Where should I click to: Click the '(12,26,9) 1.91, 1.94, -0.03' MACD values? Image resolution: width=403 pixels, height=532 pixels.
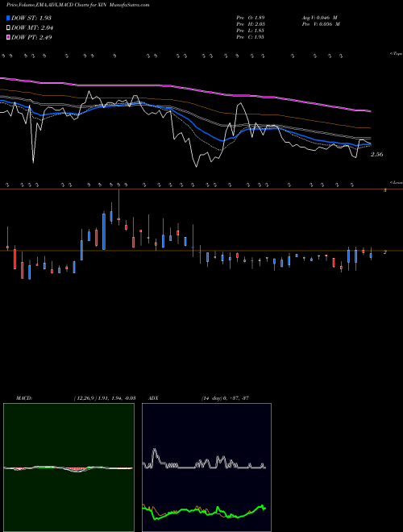(105, 398)
